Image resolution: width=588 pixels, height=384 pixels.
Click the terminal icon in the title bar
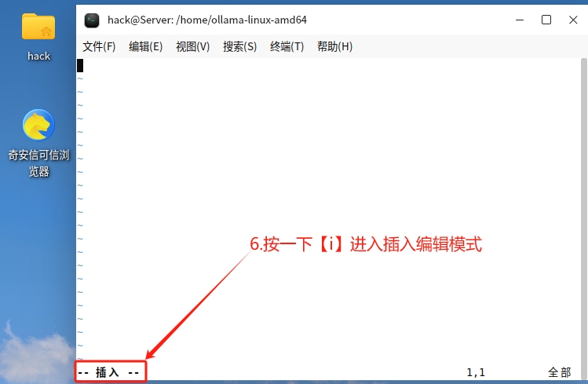click(92, 20)
